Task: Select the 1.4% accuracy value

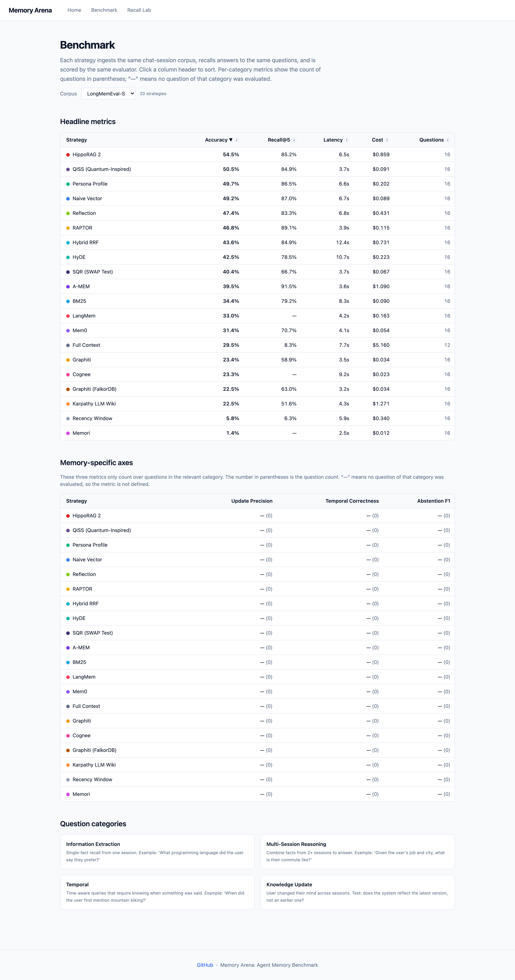Action: 233,433
